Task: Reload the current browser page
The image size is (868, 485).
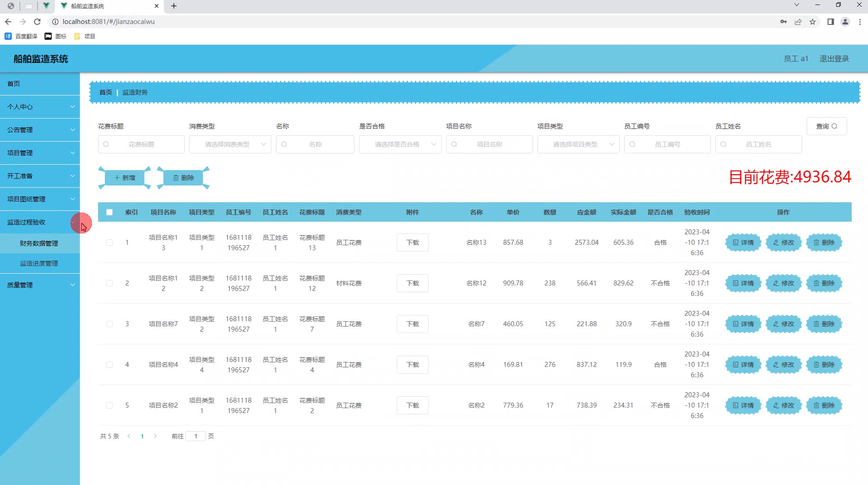Action: [x=38, y=22]
